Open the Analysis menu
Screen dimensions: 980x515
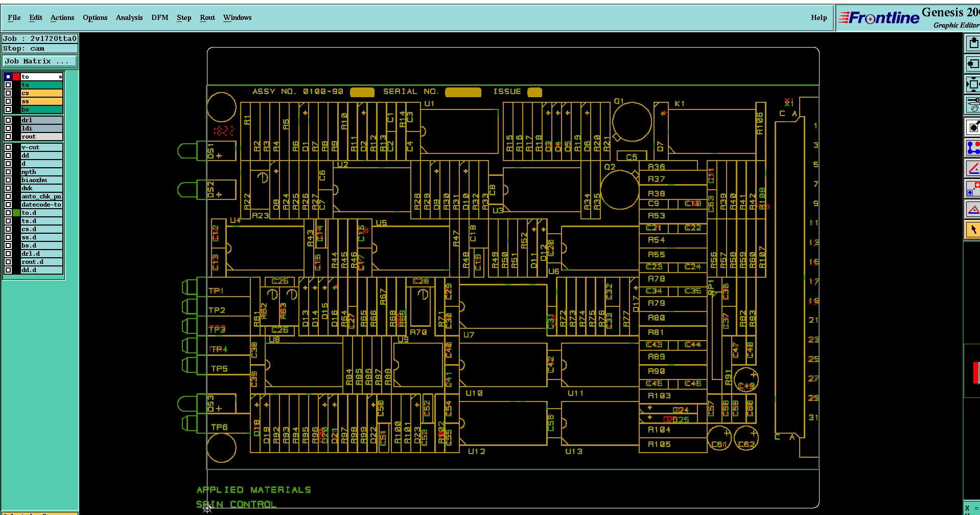129,17
